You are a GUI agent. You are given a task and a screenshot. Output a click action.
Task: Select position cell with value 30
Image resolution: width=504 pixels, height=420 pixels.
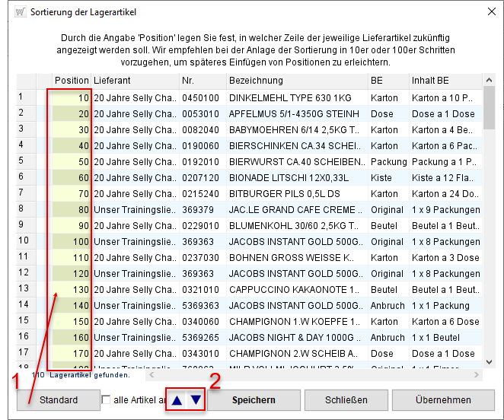point(72,130)
